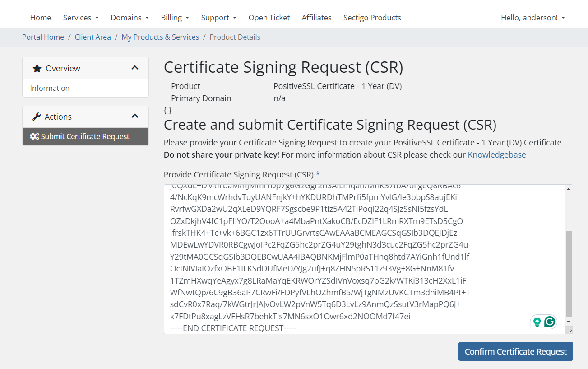The image size is (588, 369).
Task: Open Sectigo Products in the navbar
Action: pos(372,18)
